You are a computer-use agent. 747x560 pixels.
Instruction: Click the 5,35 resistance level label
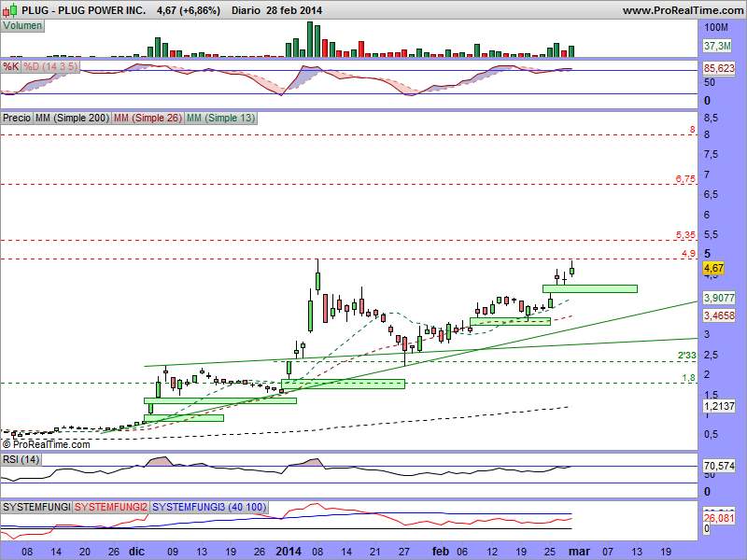(x=685, y=235)
